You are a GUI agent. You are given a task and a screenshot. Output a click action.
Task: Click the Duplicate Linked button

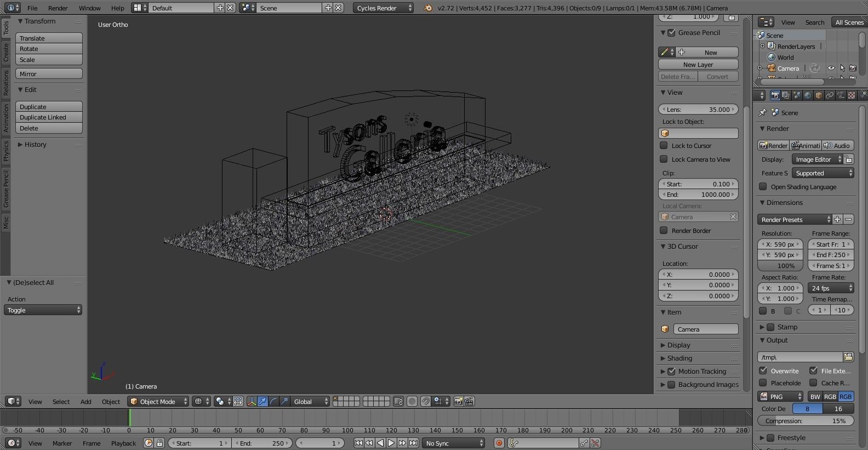click(49, 117)
